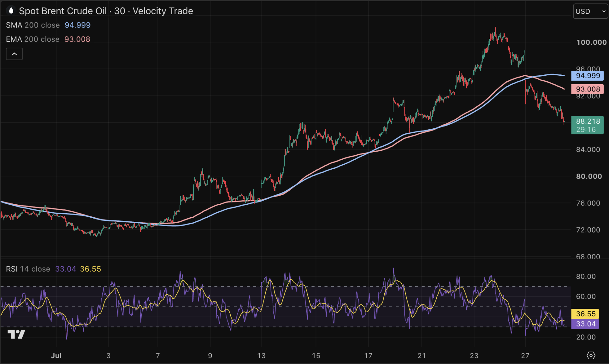Click the SMA value 94.999 in legend

click(78, 25)
